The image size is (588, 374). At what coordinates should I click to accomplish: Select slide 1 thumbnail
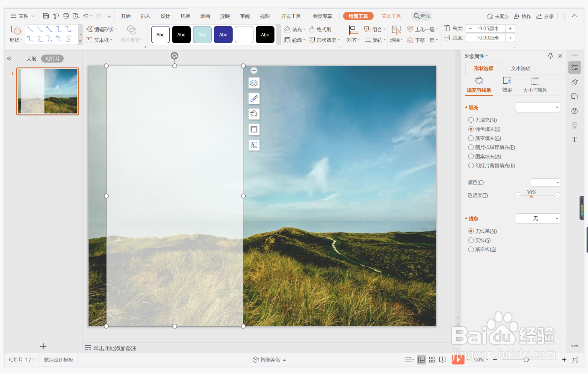pos(47,91)
